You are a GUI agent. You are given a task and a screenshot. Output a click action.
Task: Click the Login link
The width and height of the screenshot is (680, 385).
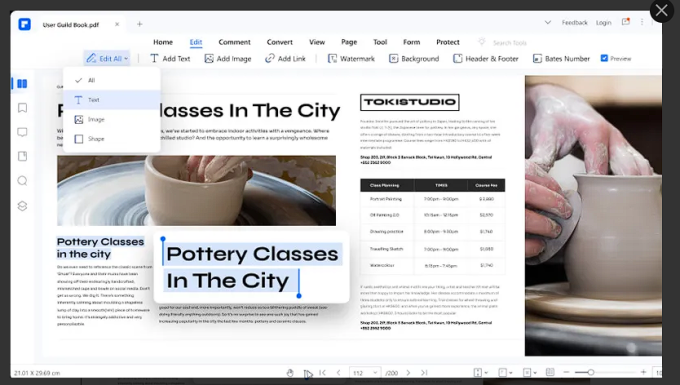pyautogui.click(x=603, y=23)
